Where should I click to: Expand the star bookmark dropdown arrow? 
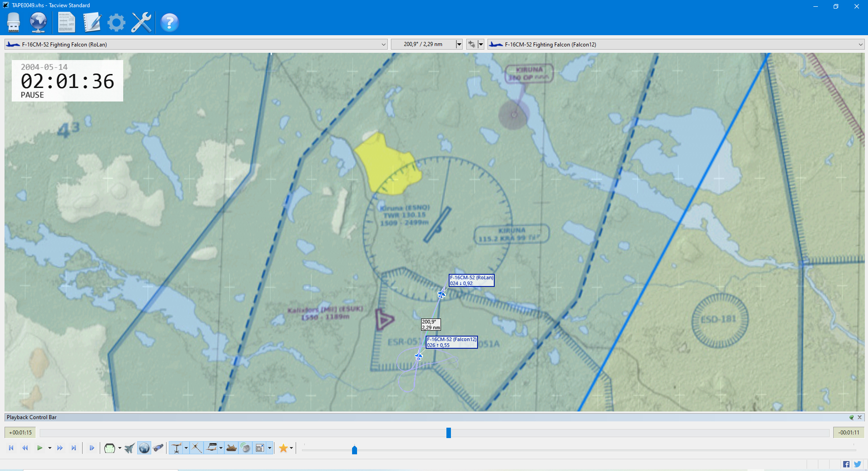click(291, 448)
